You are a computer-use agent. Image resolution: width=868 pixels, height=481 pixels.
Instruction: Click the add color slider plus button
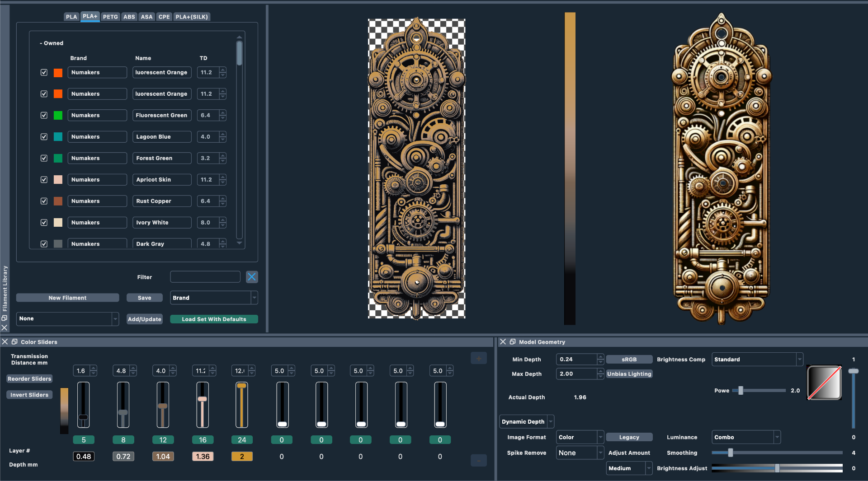(479, 359)
